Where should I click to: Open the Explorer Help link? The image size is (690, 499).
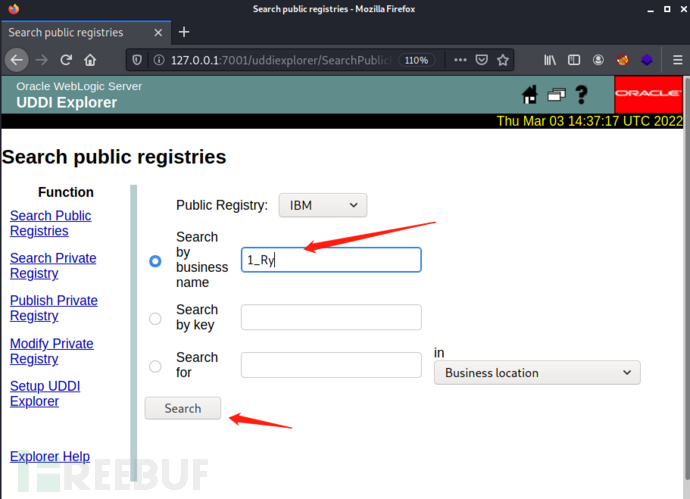pos(50,456)
